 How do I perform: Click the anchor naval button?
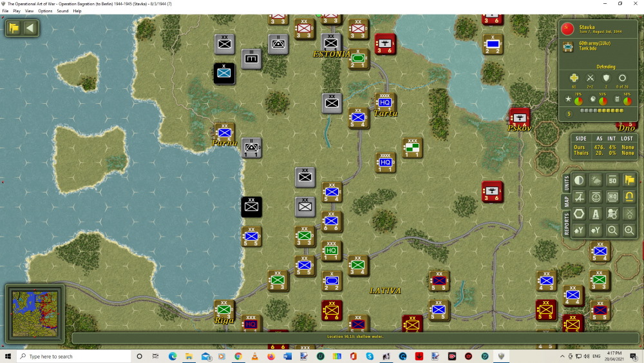pos(596,197)
